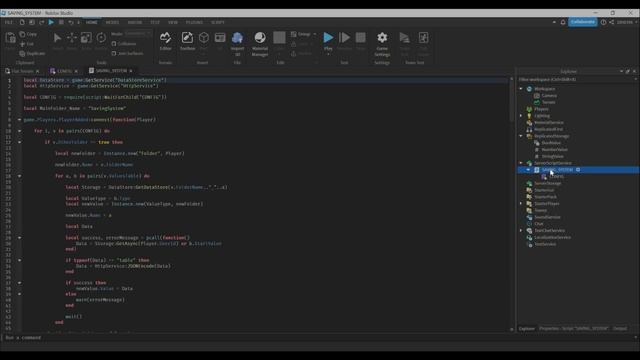This screenshot has height=360, width=640.
Task: Close the SAVING_SYSTEM script tab
Action: (x=131, y=71)
